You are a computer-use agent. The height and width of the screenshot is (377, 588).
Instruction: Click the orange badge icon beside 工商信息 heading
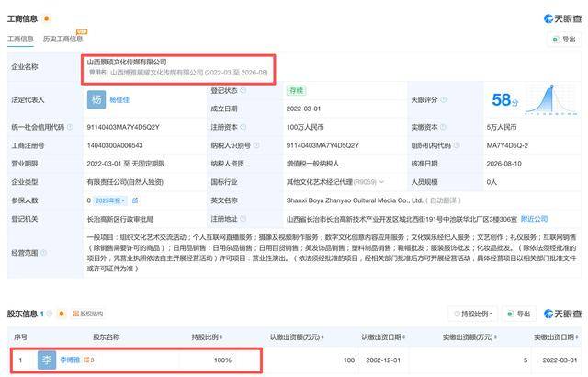point(47,18)
